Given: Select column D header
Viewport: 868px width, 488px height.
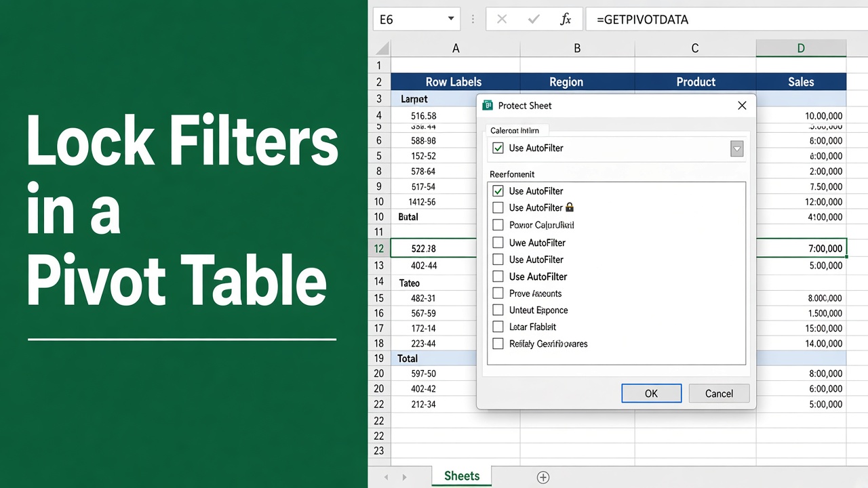Looking at the screenshot, I should tap(801, 48).
